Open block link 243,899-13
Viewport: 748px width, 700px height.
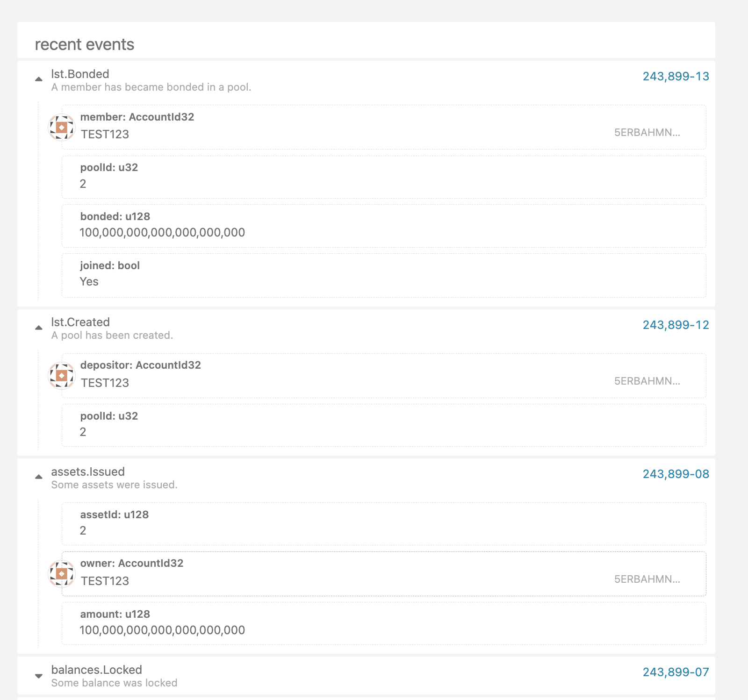click(x=676, y=76)
